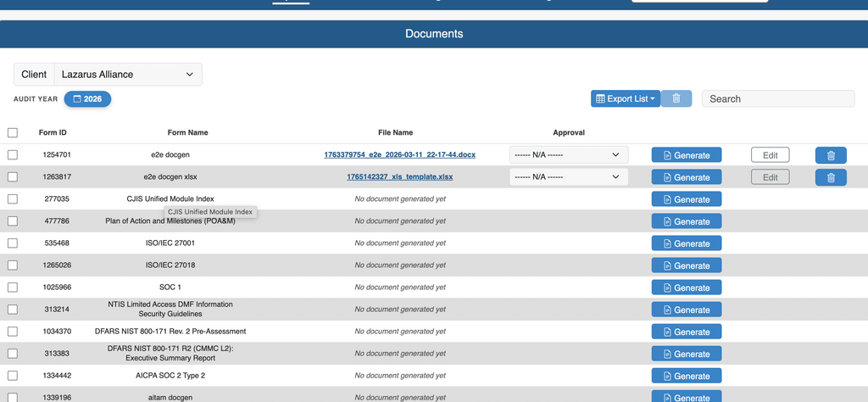This screenshot has height=402, width=868.
Task: Check the AICPA SOC 2 Type 2 checkbox
Action: pos(13,376)
